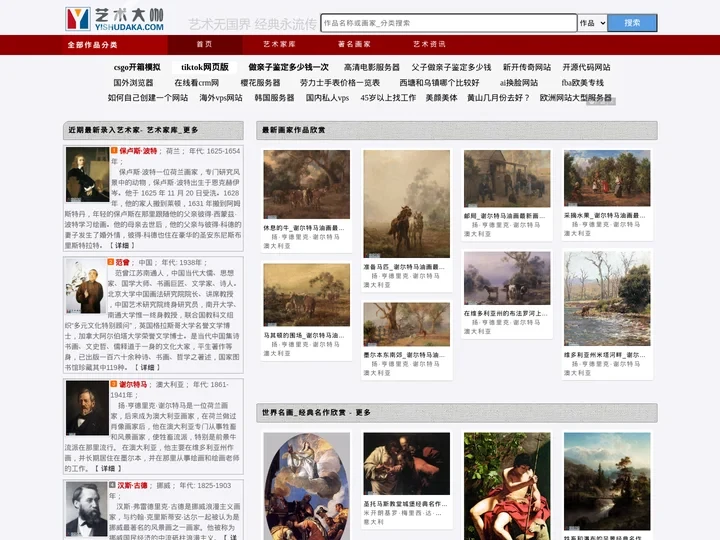This screenshot has width=720, height=540.
Task: Open the 韩国服务器 link
Action: 274,98
